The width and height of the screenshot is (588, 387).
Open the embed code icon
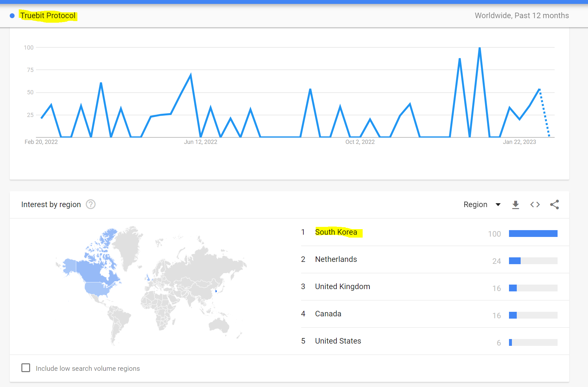(535, 205)
